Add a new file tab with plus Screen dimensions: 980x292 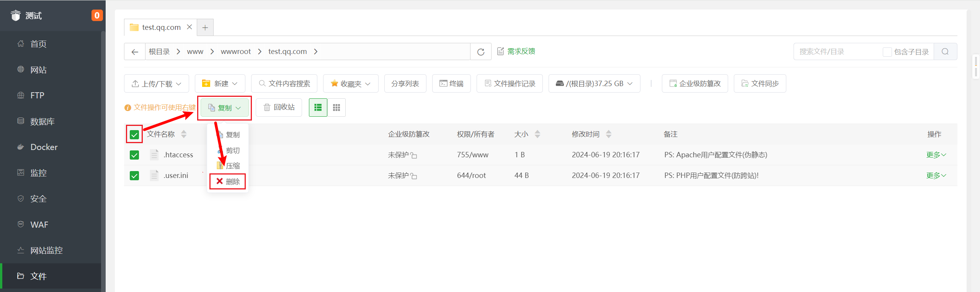coord(205,28)
